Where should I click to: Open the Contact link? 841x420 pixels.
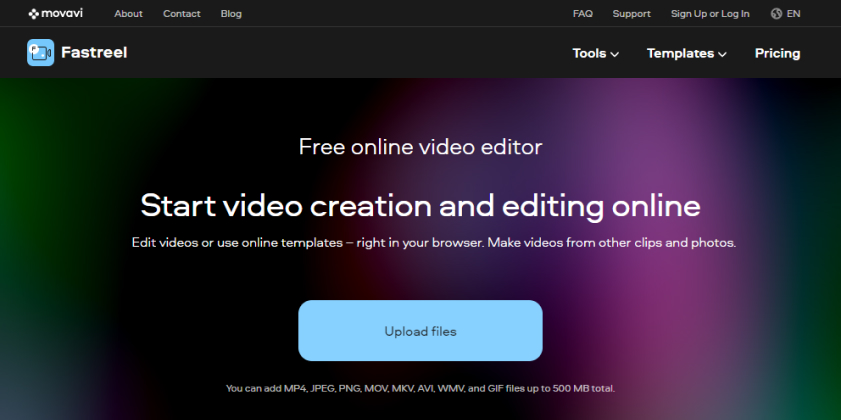pos(182,14)
